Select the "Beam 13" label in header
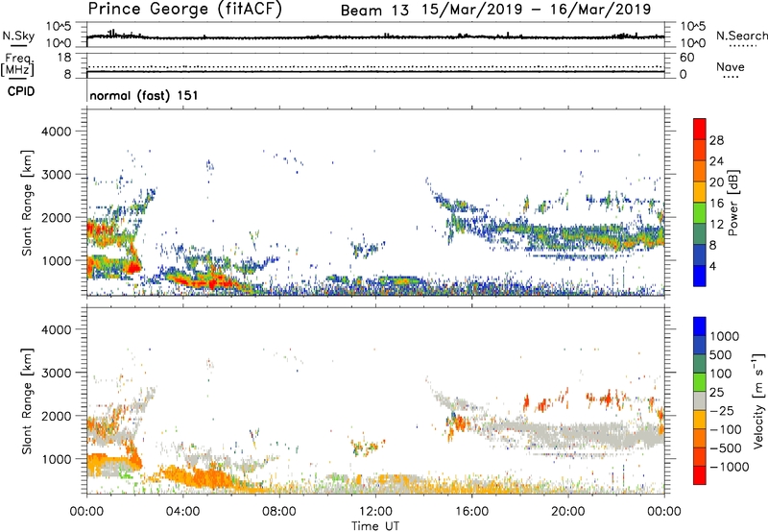 [374, 11]
